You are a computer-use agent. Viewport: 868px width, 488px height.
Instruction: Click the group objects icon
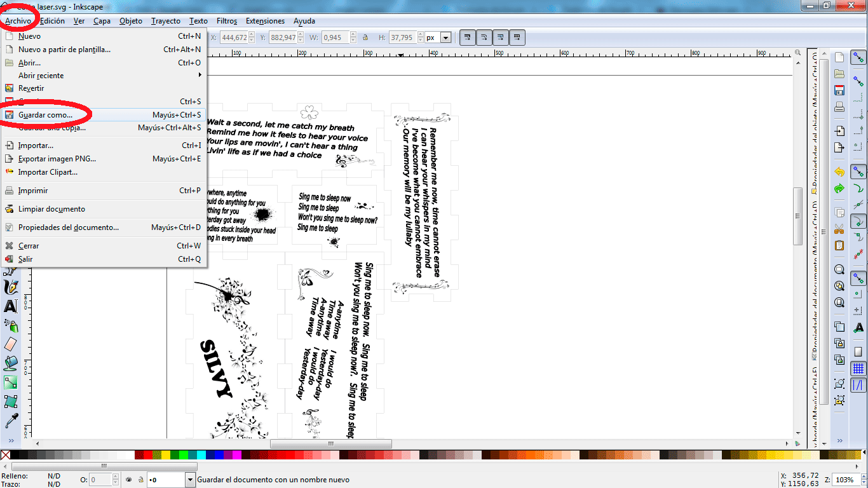(x=839, y=384)
